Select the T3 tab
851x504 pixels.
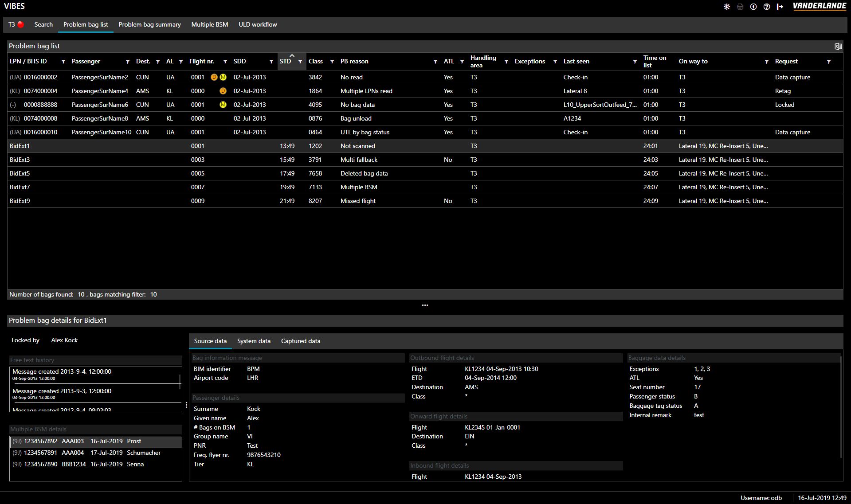point(16,24)
